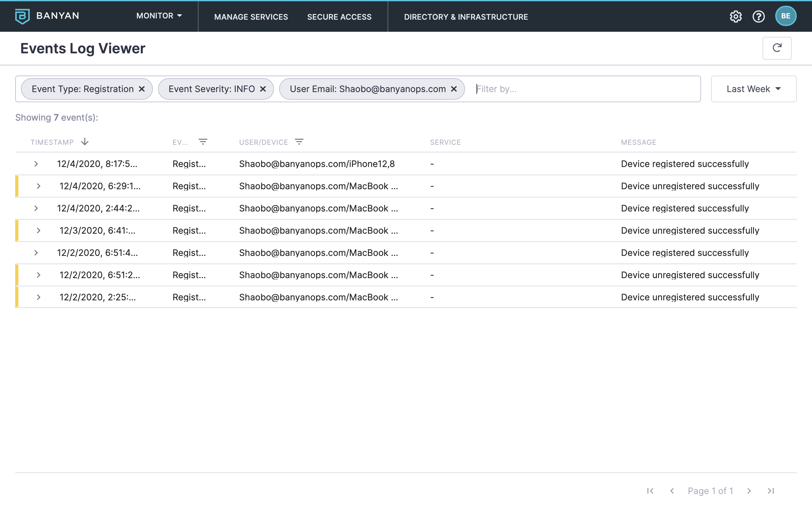Viewport: 812px width, 508px height.
Task: Open Secure Access menu
Action: [x=339, y=17]
